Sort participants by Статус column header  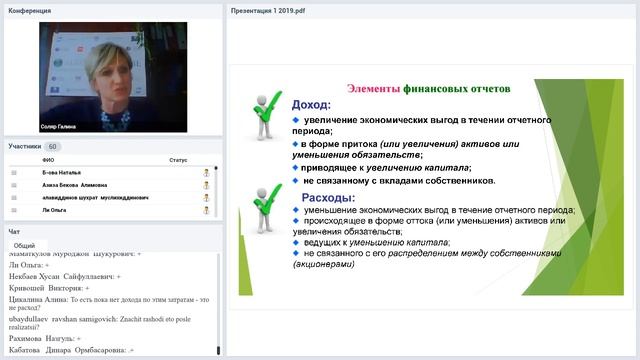[178, 160]
